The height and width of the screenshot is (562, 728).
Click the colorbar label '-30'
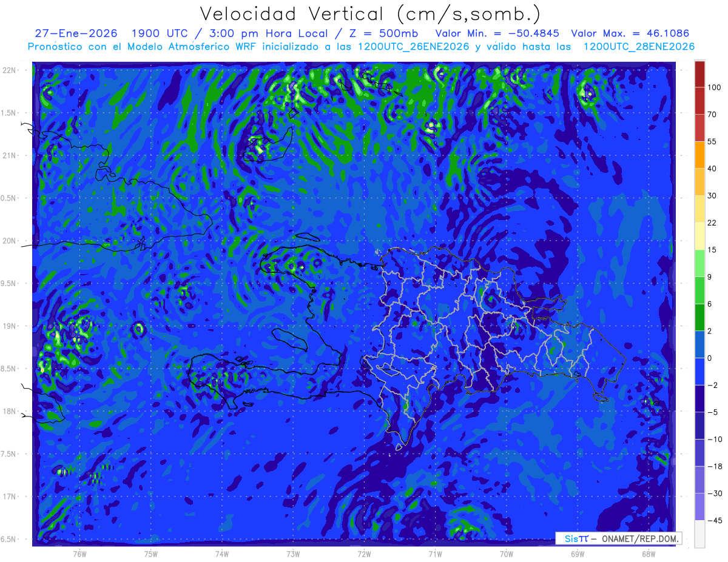[x=714, y=493]
